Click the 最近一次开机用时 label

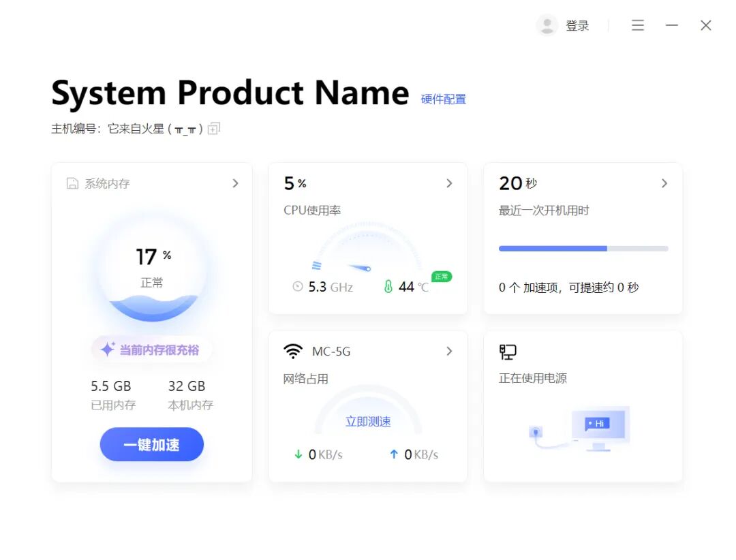pos(544,211)
